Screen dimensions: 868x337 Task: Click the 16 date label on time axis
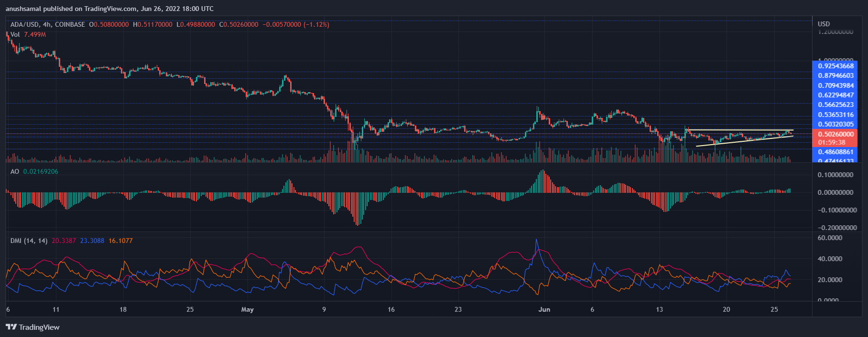[x=391, y=309]
